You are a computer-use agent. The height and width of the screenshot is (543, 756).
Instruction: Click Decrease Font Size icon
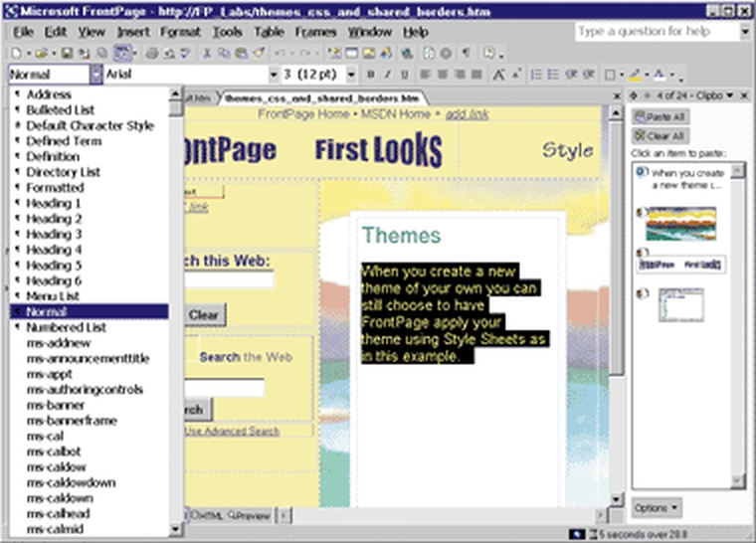point(516,75)
